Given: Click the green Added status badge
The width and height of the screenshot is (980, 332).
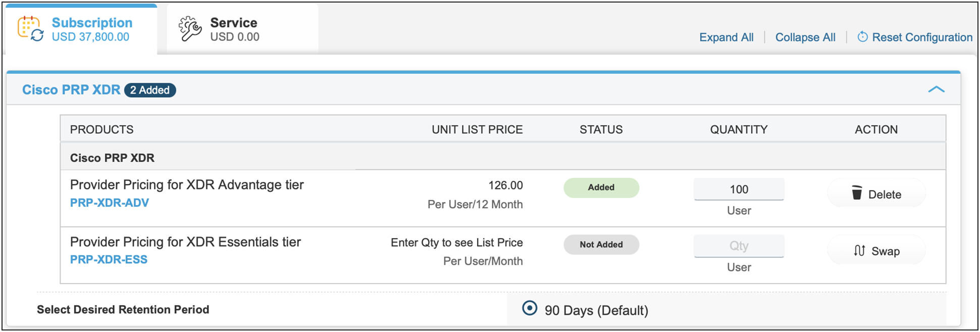Looking at the screenshot, I should point(601,187).
